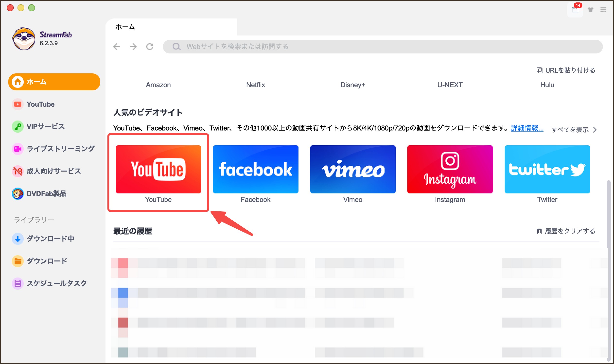Go back with the left arrow
The height and width of the screenshot is (364, 614).
117,47
